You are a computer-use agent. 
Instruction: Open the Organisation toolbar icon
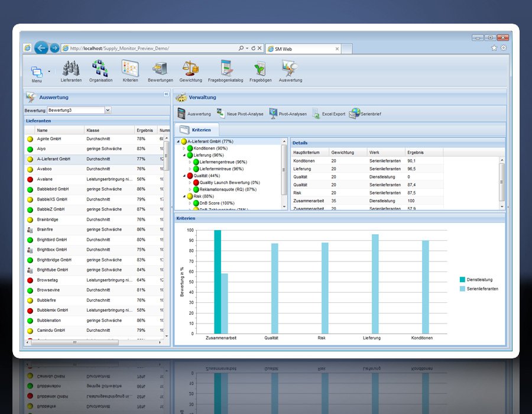(x=100, y=68)
